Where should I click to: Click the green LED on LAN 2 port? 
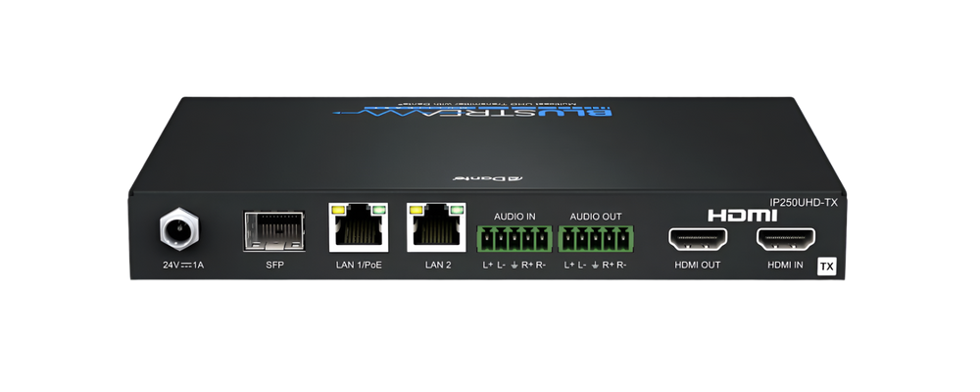click(456, 209)
